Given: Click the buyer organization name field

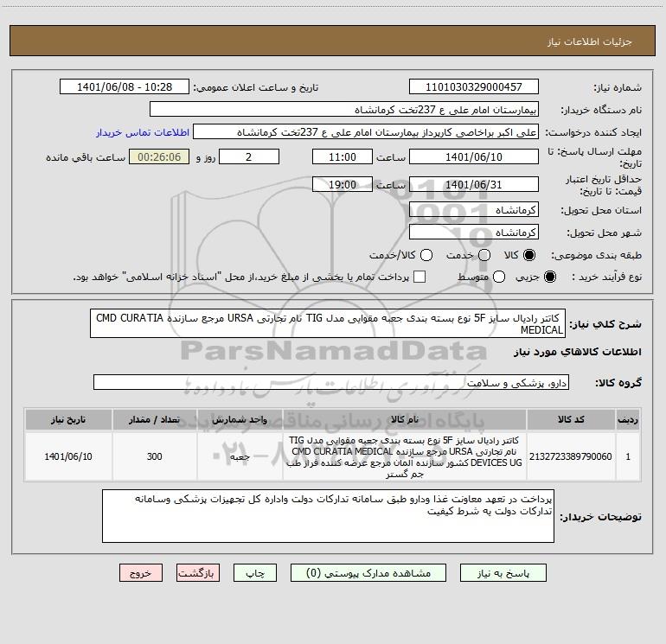Looking at the screenshot, I should 344,110.
